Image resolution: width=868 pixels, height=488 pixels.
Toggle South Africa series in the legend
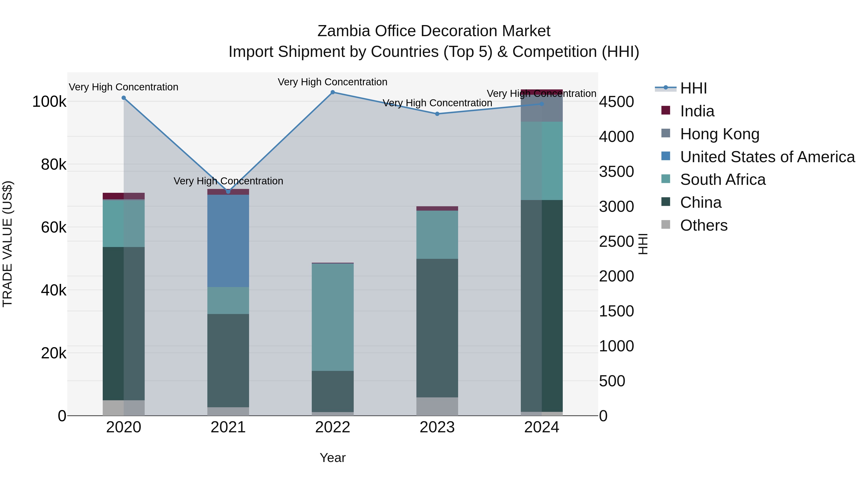[x=713, y=180]
